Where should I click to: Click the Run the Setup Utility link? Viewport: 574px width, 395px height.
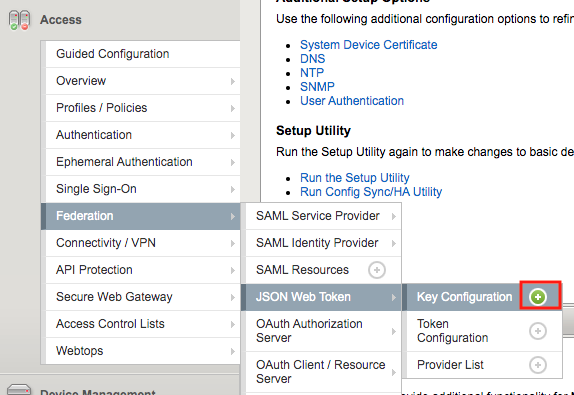point(355,178)
